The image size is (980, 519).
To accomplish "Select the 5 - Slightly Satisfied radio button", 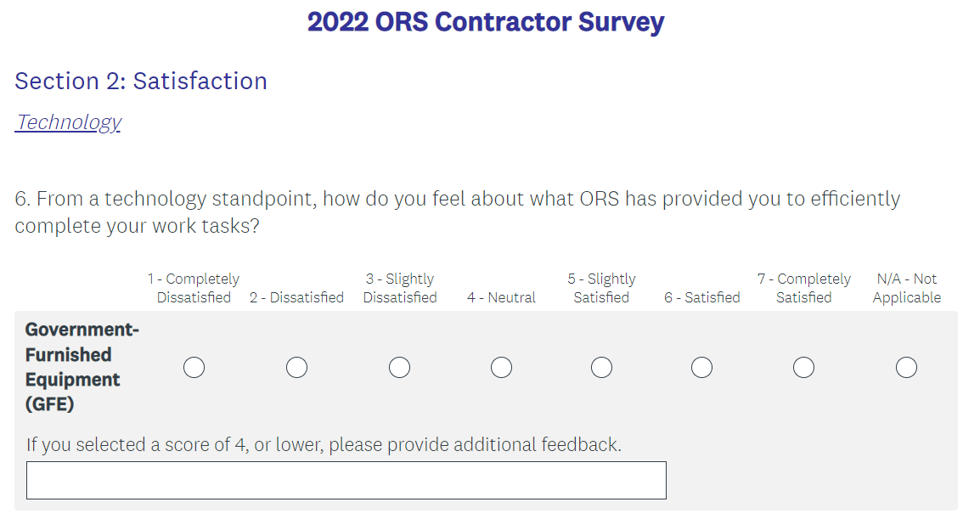I will tap(601, 368).
